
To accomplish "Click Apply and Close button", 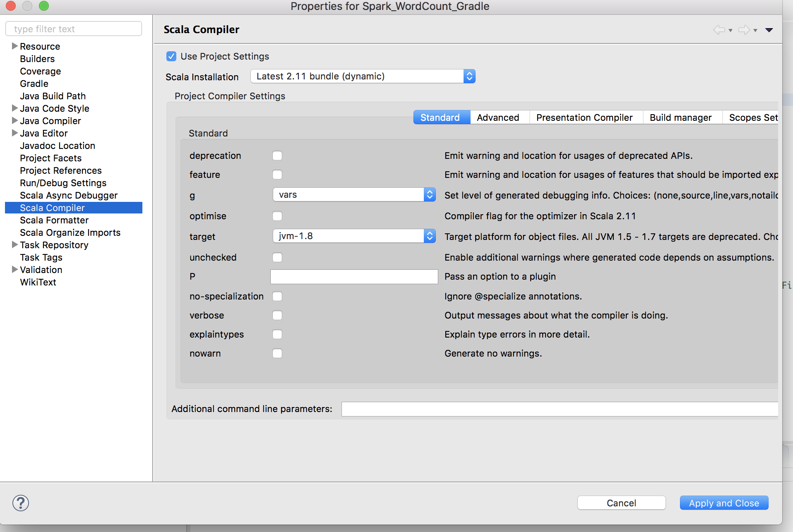I will [724, 503].
